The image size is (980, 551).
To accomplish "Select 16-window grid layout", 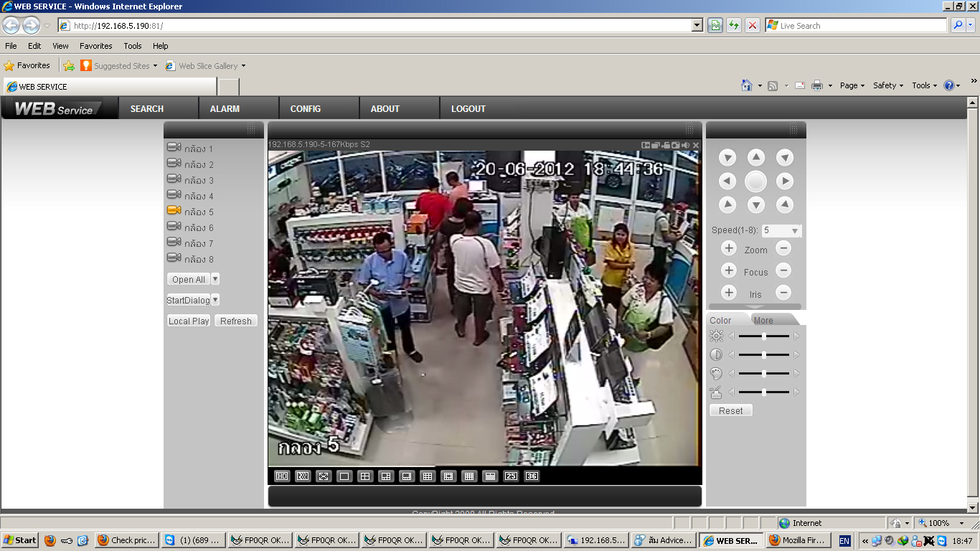I will click(469, 476).
